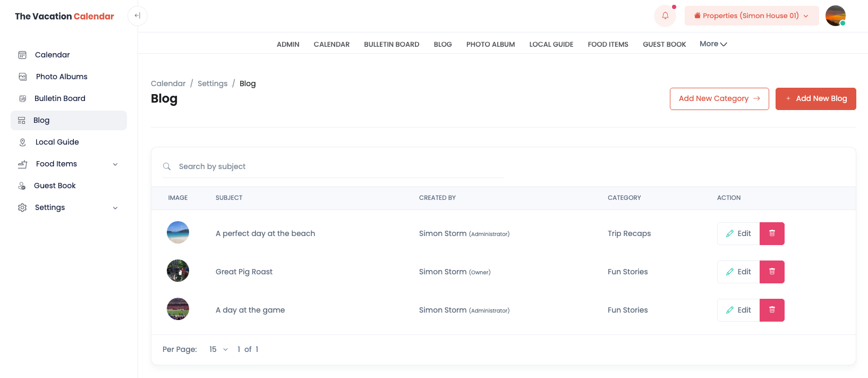This screenshot has height=378, width=868.
Task: Open the Properties (Simon House 01) dropdown
Action: pos(751,16)
